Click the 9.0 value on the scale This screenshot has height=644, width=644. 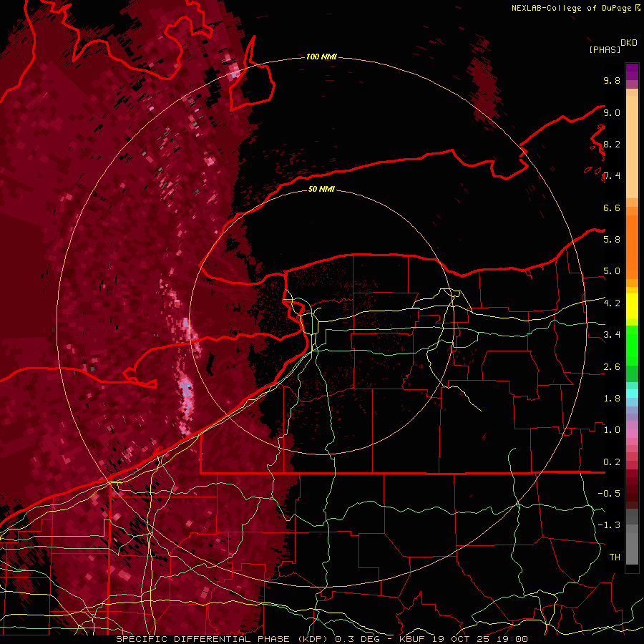pyautogui.click(x=612, y=112)
